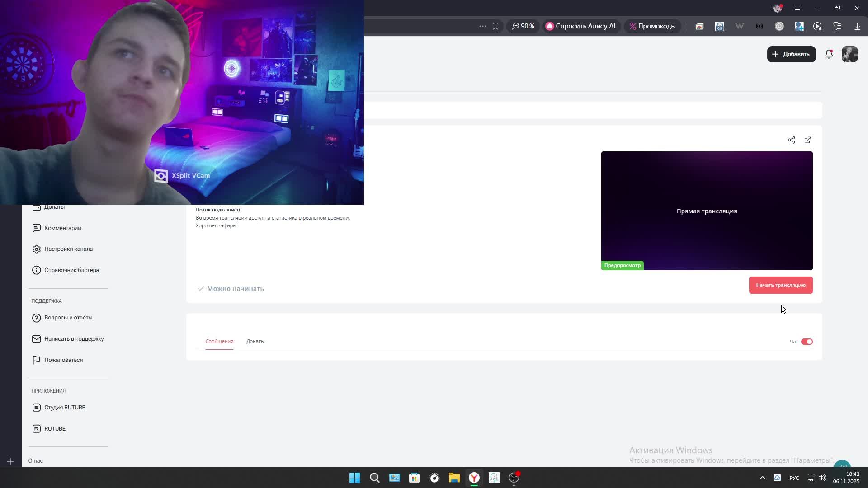Open Студия RUTUBE app link
Screen dimensions: 868x488
pyautogui.click(x=64, y=408)
